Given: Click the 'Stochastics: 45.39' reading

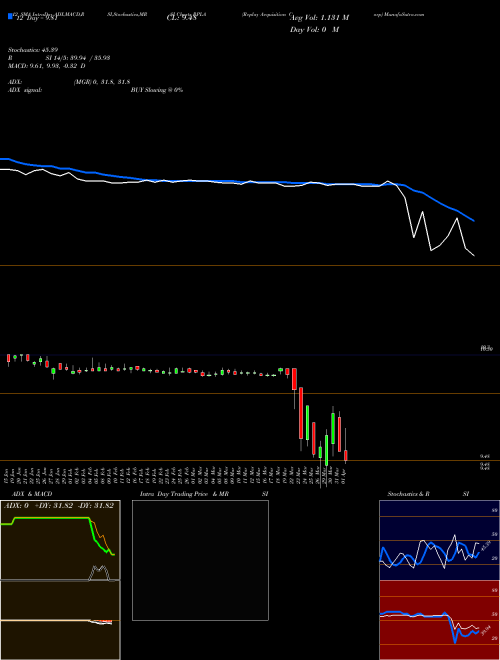Looking at the screenshot, I should 33,50.
